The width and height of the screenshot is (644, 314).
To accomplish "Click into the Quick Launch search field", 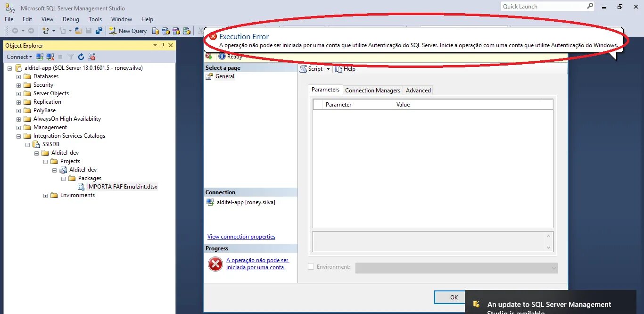I will [544, 6].
